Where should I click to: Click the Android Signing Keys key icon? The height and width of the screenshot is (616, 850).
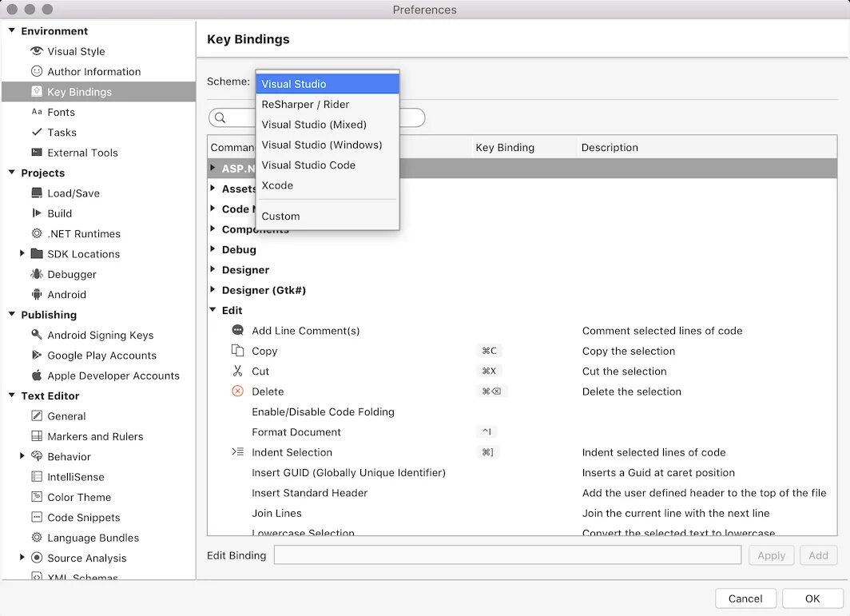click(x=37, y=335)
